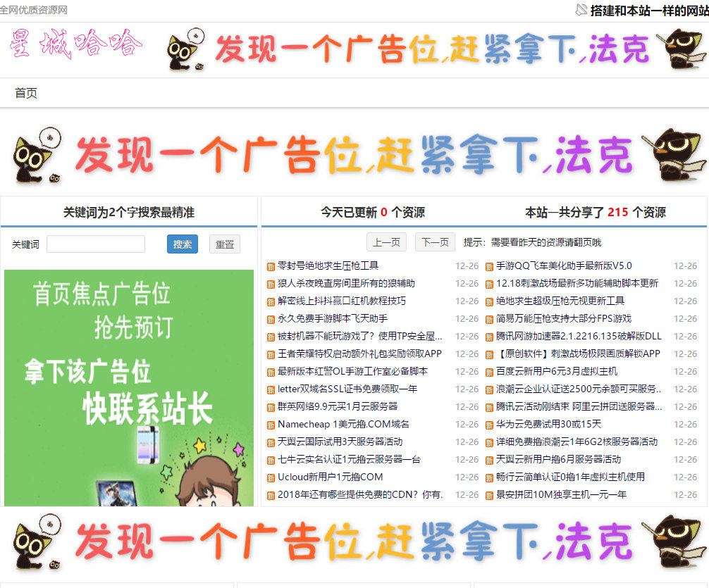Click the 新 icon beside 手游QQ飞车美化助手最新版V5.0
The height and width of the screenshot is (588, 709).
coord(489,266)
